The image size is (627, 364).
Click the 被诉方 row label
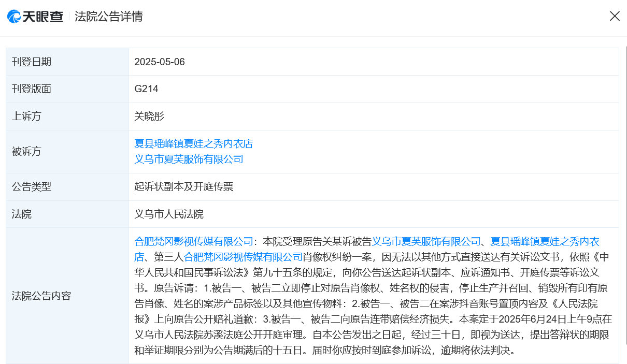(26, 151)
